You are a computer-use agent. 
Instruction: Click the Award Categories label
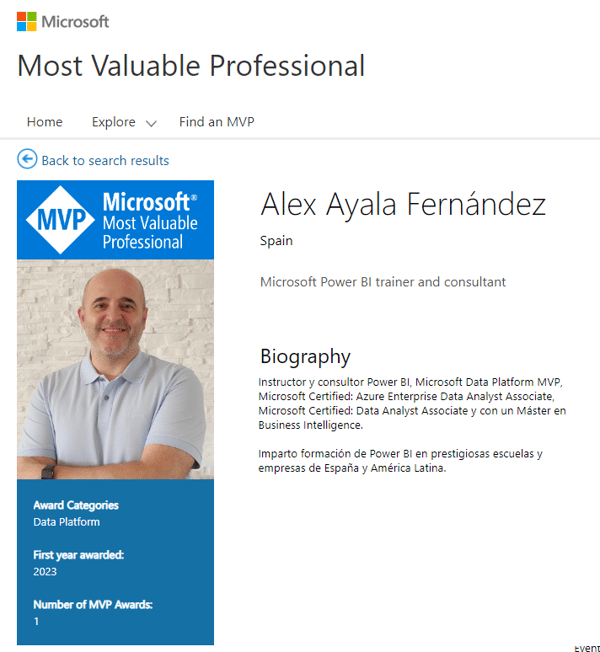pyautogui.click(x=76, y=505)
